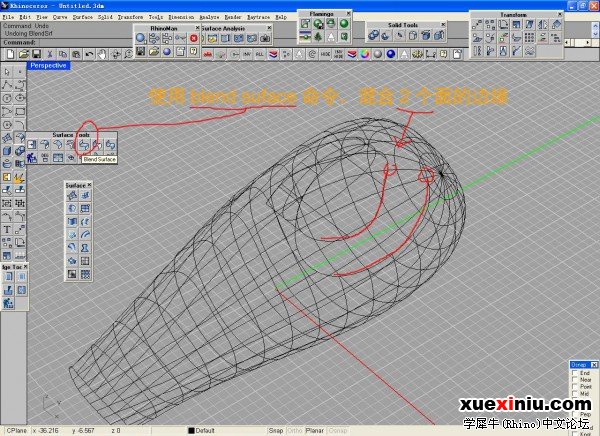The height and width of the screenshot is (436, 600).
Task: Toggle Planar in the status bar
Action: click(x=315, y=431)
